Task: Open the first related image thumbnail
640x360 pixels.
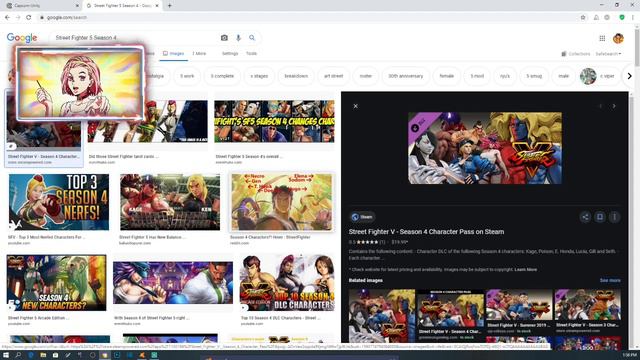Action: pos(382,316)
